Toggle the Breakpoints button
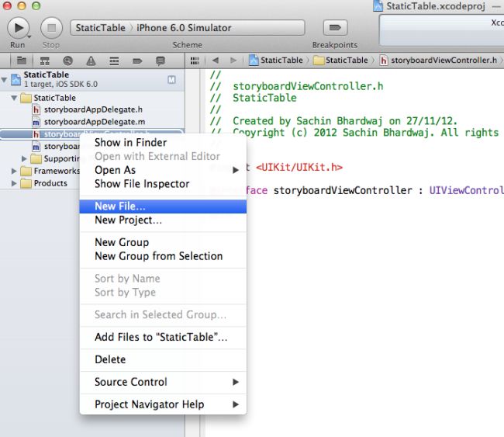Viewport: 504px width, 437px height. pyautogui.click(x=335, y=28)
